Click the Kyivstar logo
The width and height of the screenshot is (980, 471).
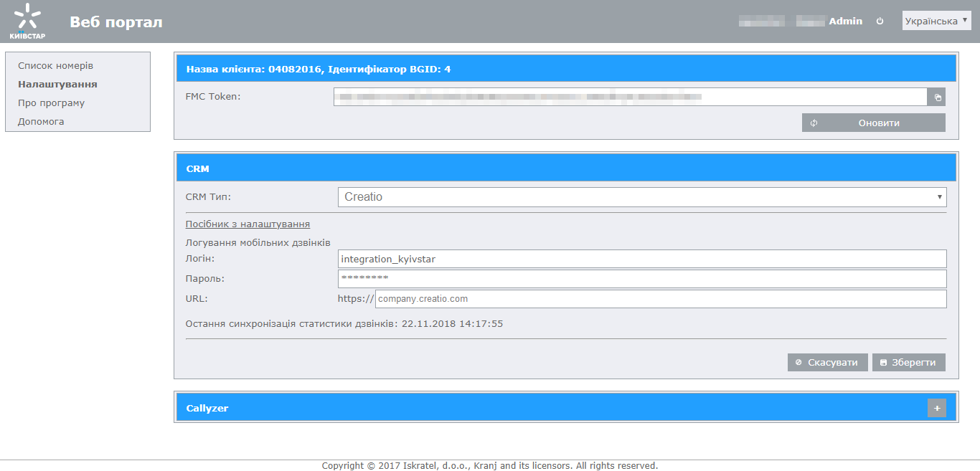pos(27,22)
